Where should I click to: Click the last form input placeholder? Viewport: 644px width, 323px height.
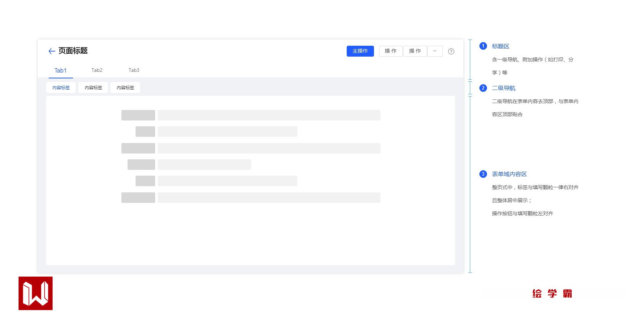(x=269, y=198)
